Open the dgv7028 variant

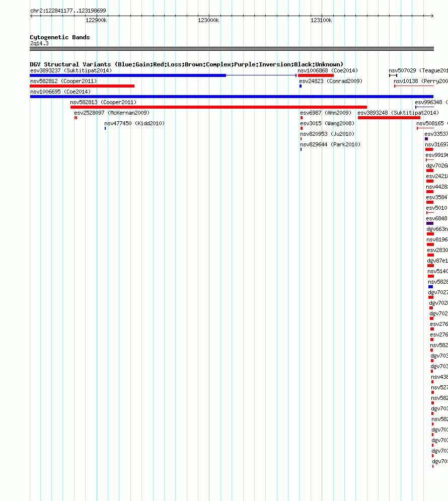tap(431, 307)
